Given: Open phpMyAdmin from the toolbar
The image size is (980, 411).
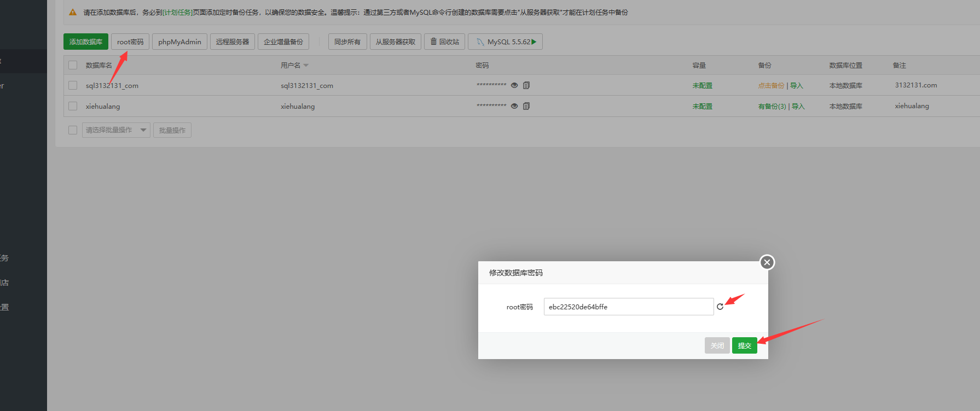Looking at the screenshot, I should click(x=179, y=42).
